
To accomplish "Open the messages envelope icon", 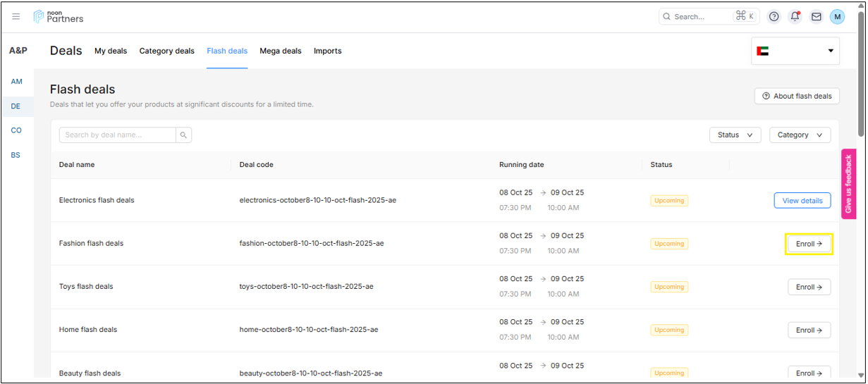I will point(816,16).
